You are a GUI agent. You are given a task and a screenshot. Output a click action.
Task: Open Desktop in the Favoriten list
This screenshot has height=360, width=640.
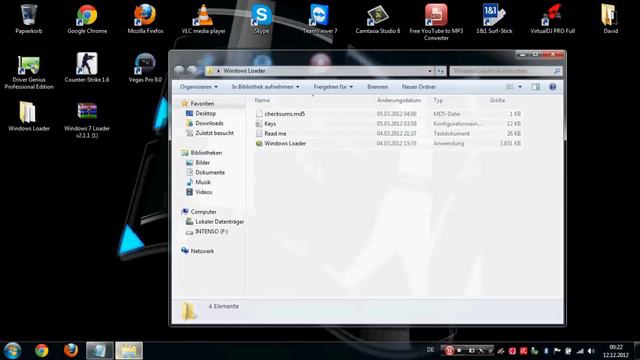[205, 113]
